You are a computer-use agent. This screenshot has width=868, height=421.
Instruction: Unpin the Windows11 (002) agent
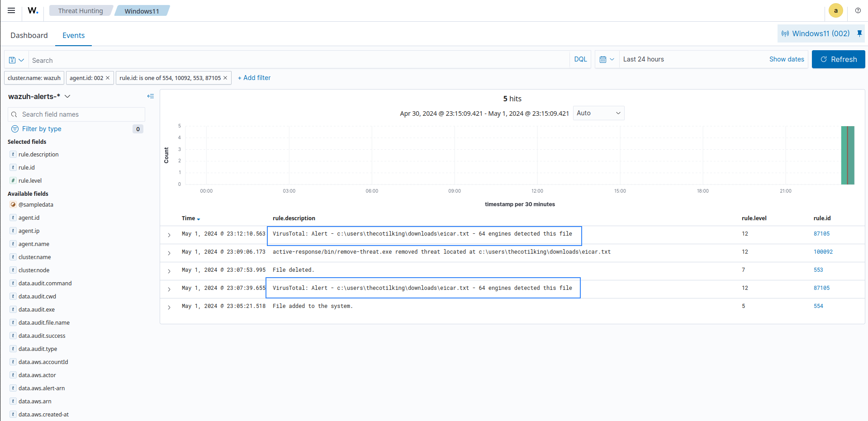[x=859, y=33]
